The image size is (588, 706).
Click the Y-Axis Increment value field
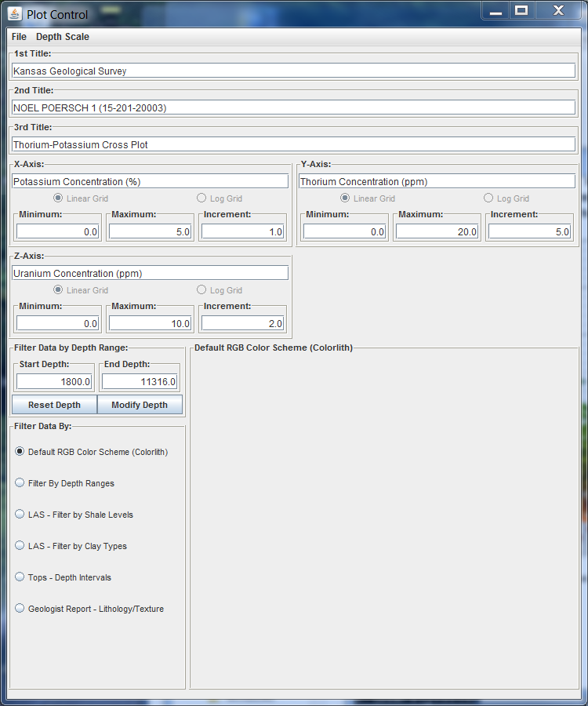point(529,231)
